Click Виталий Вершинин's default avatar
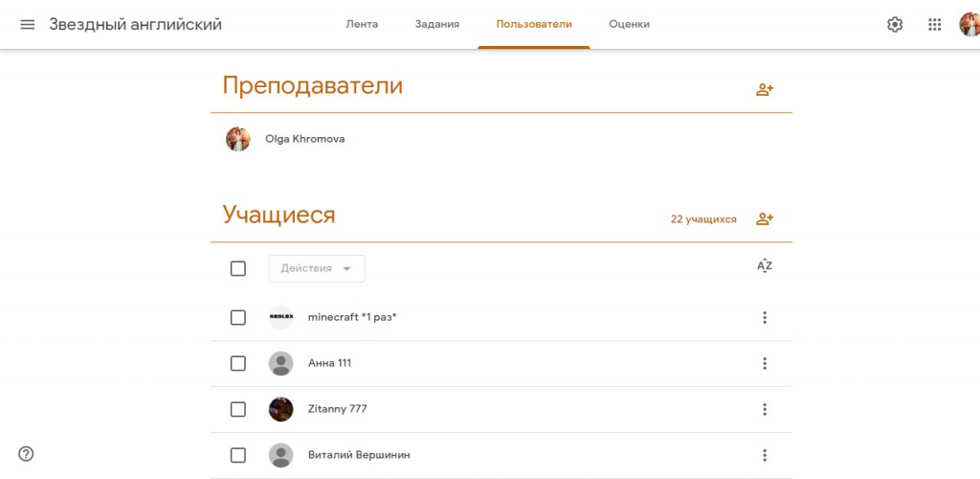Screen dimensions: 980x479 click(x=281, y=455)
